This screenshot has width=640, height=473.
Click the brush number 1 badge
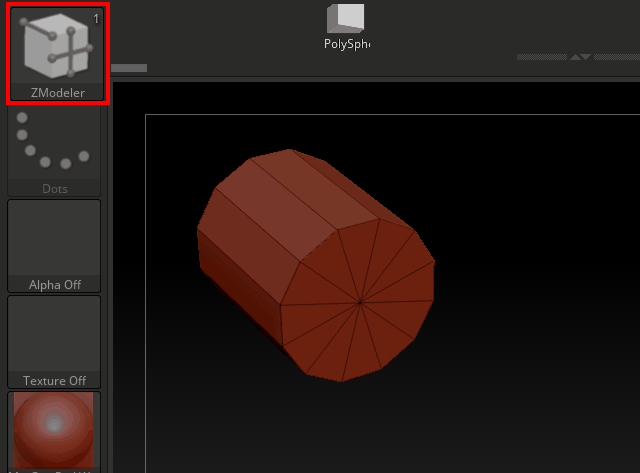96,18
